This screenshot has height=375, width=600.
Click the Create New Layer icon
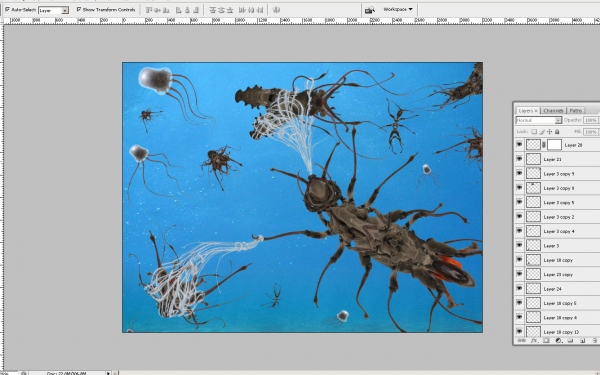tap(582, 340)
